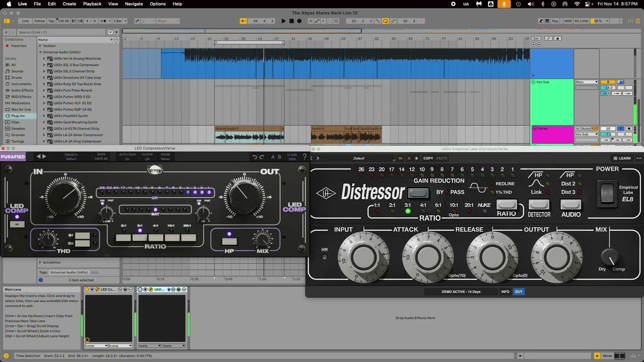The image size is (644, 362).
Task: Undo in LED Compressor toolbar
Action: point(255,157)
